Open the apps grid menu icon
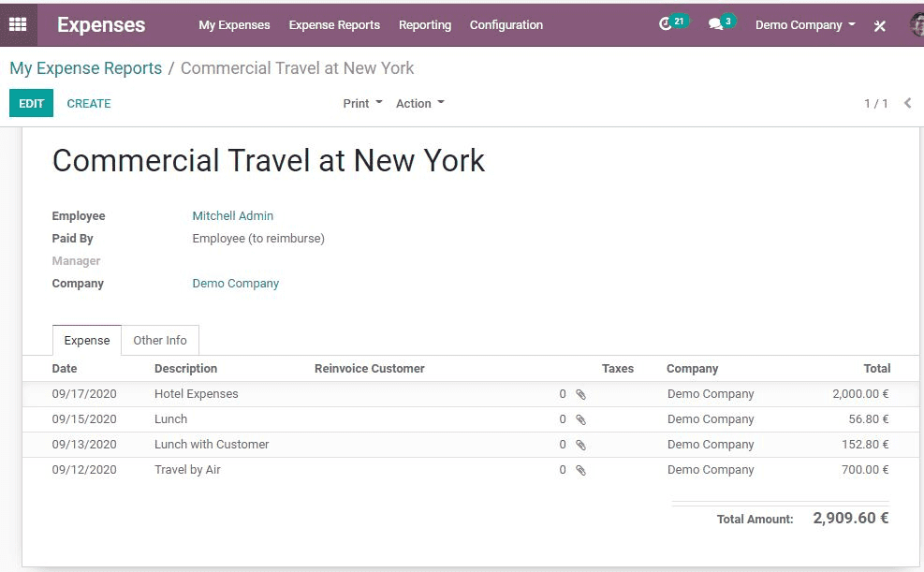The image size is (924, 572). pos(18,24)
